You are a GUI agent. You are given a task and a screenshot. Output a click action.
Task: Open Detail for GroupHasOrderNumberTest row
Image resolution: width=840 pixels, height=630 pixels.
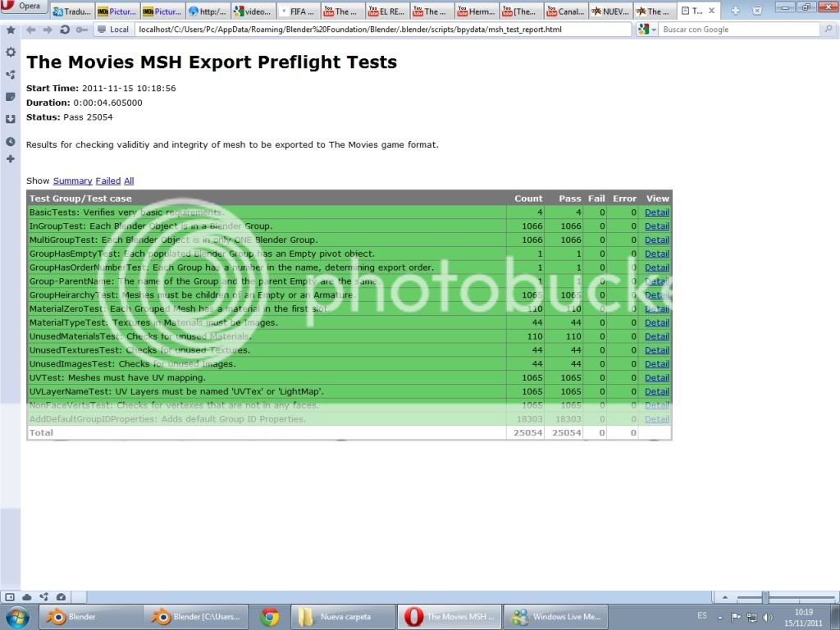click(657, 268)
